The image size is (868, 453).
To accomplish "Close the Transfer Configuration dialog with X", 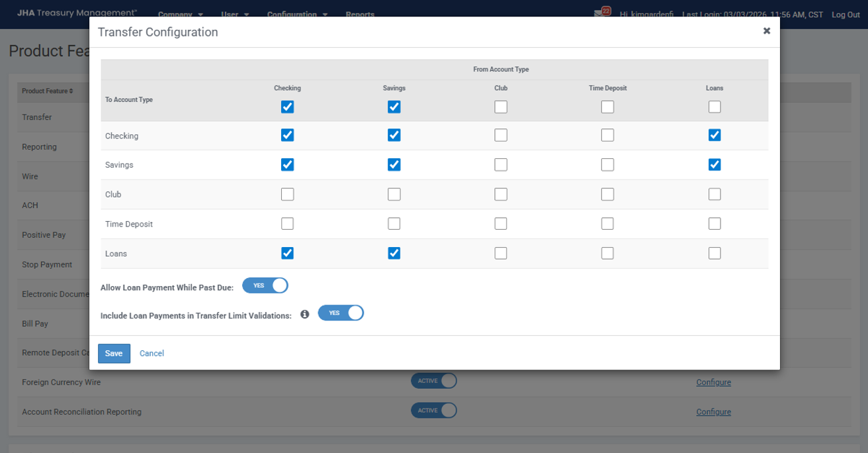I will 766,31.
